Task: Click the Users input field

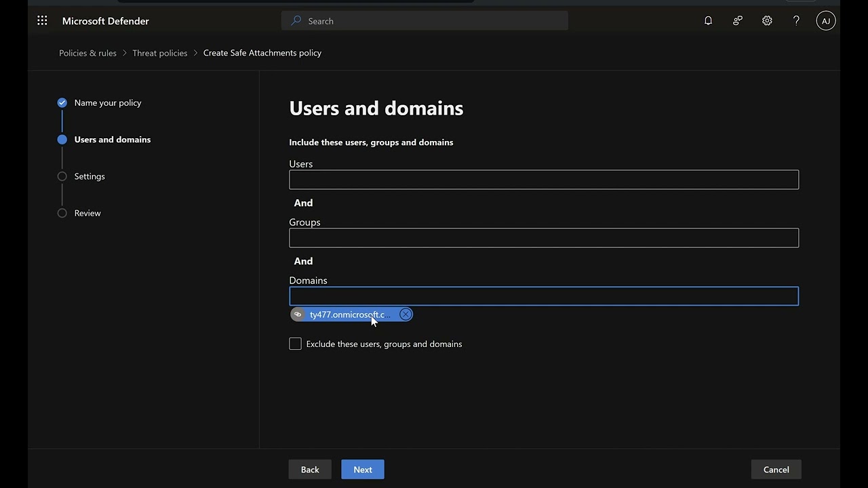Action: pyautogui.click(x=544, y=180)
